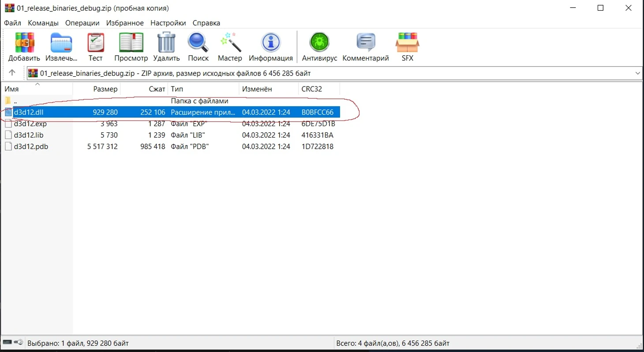Open the parent folder ".." entry
This screenshot has height=352, width=644.
click(x=15, y=101)
